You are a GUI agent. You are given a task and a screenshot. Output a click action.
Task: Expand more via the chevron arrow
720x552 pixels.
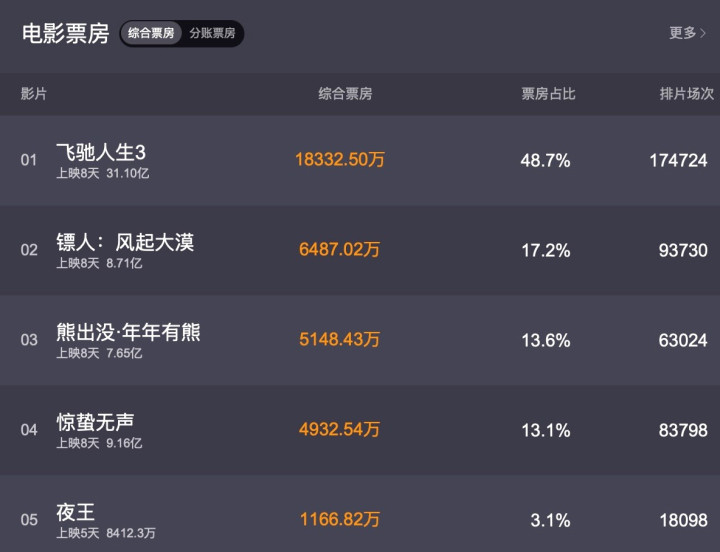(x=703, y=33)
